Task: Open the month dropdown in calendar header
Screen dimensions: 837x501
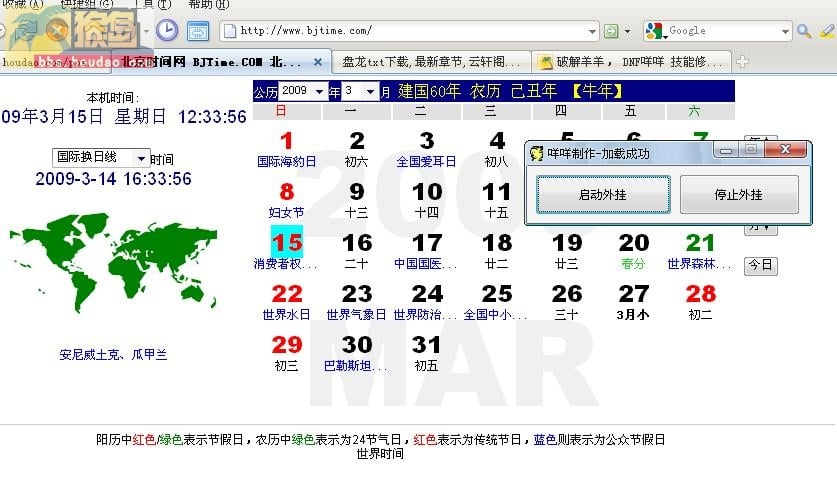Action: [371, 92]
